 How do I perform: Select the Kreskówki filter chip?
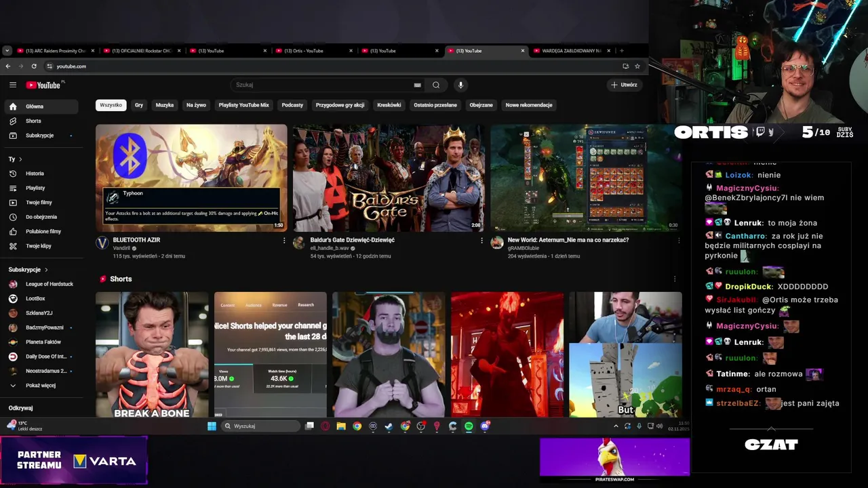(x=389, y=105)
